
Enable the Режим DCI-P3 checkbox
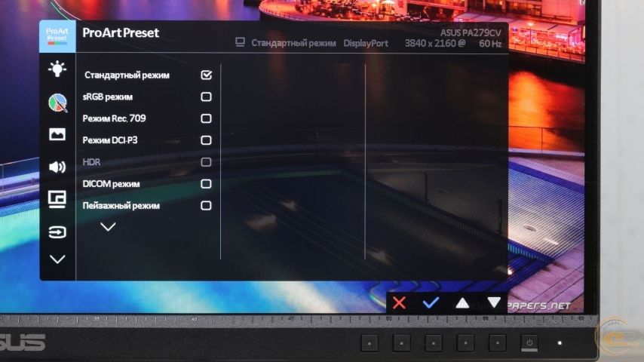click(206, 140)
